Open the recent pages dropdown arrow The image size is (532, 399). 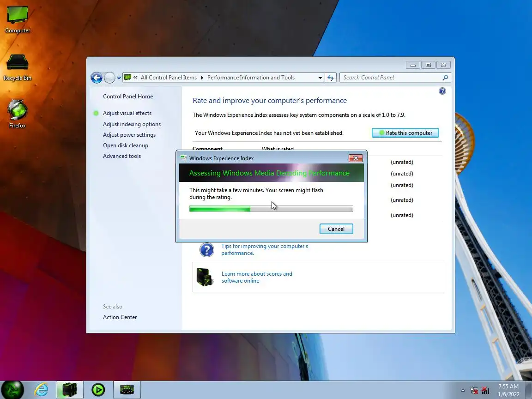119,78
